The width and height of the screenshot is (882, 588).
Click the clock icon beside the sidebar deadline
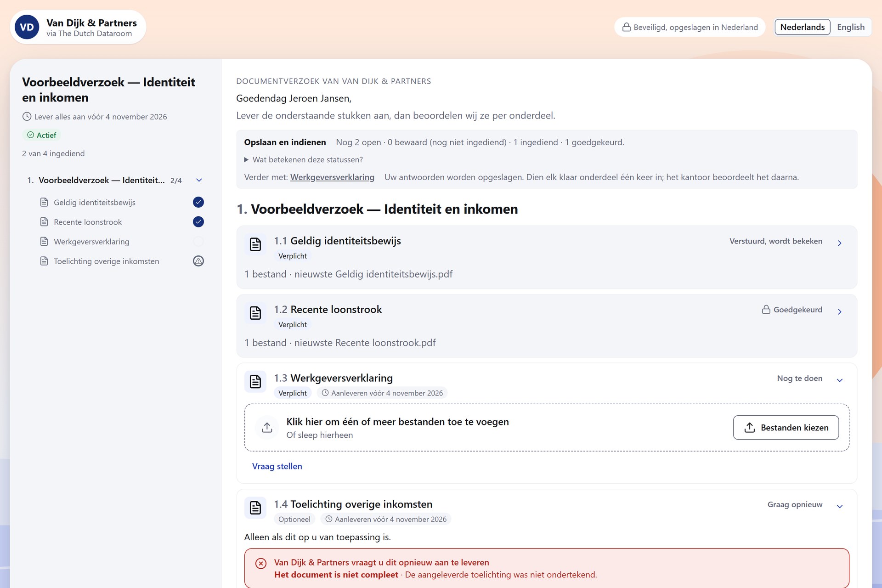click(x=27, y=117)
